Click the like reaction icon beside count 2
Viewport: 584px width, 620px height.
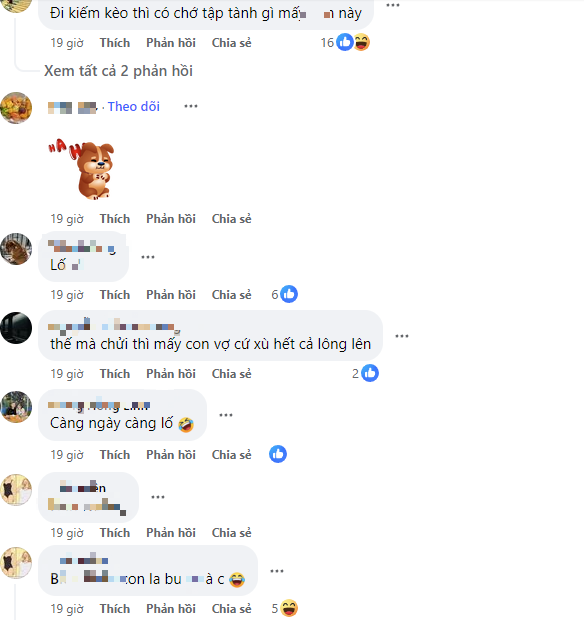pyautogui.click(x=370, y=373)
